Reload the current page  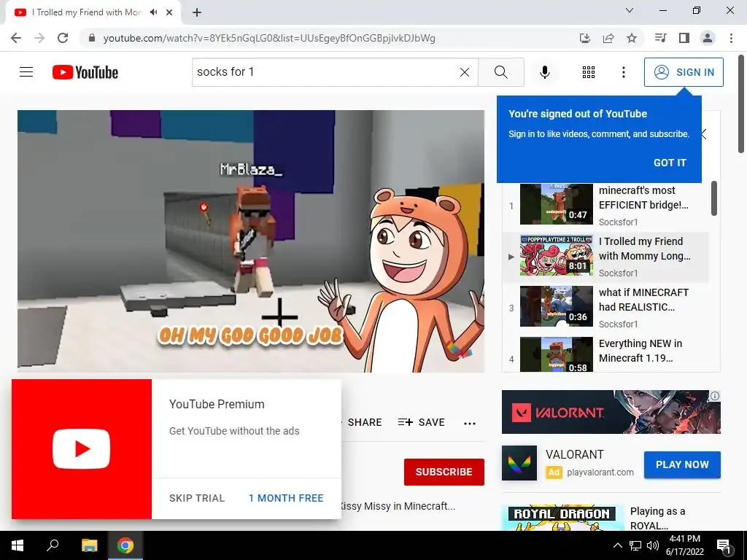(x=63, y=38)
